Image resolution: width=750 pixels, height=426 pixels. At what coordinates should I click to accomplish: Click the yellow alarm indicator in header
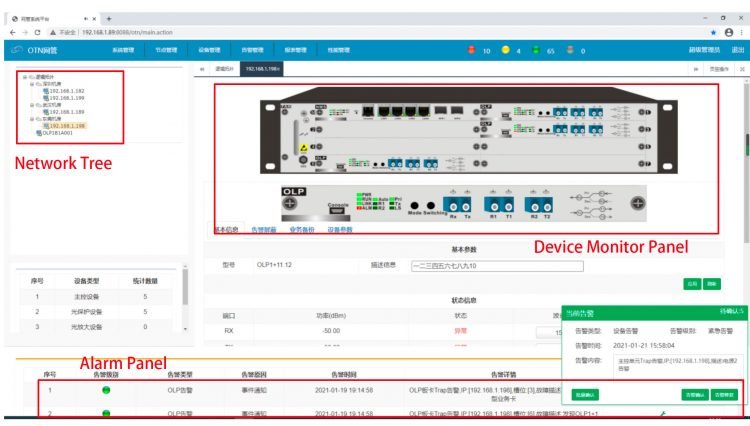506,50
